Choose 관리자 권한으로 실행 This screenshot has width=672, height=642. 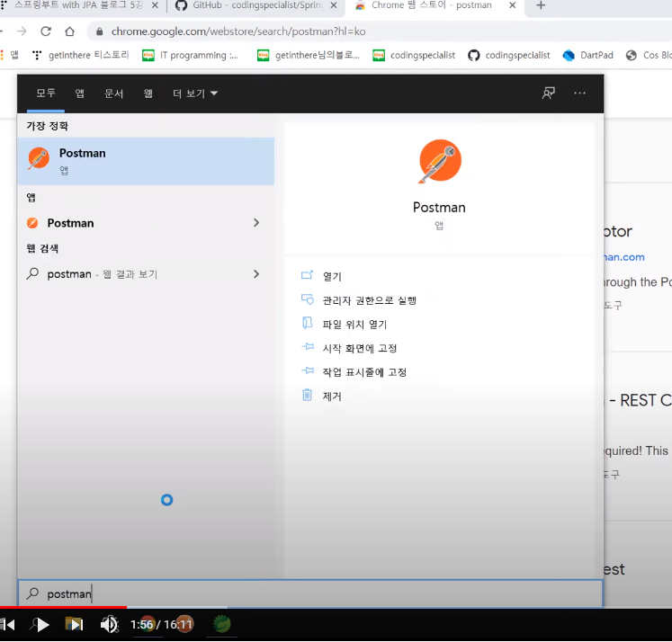pyautogui.click(x=370, y=300)
